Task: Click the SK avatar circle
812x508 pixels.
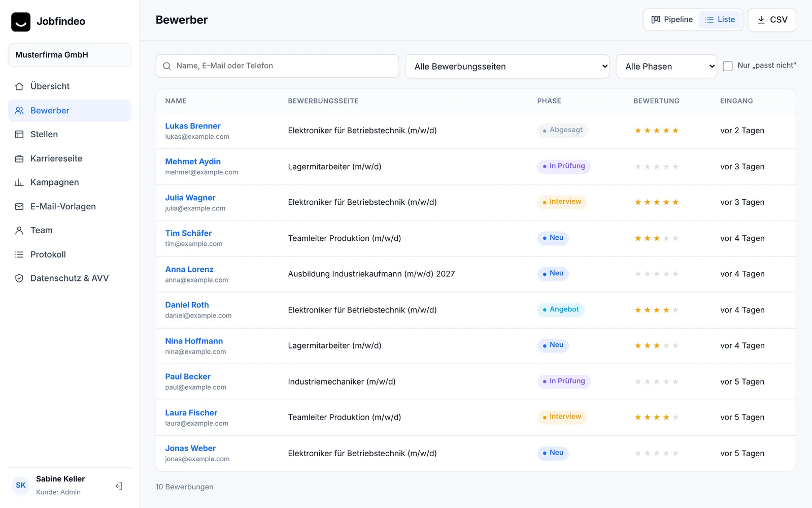Action: click(21, 486)
